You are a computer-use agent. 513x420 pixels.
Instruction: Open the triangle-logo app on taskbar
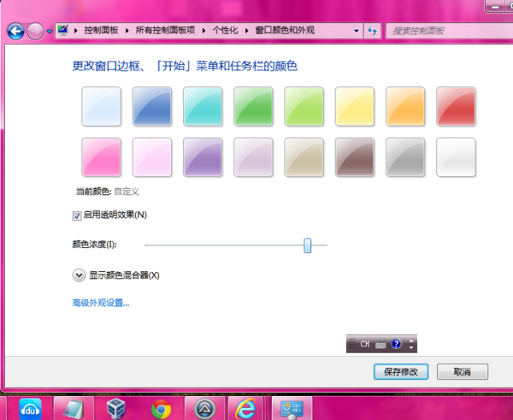click(205, 409)
